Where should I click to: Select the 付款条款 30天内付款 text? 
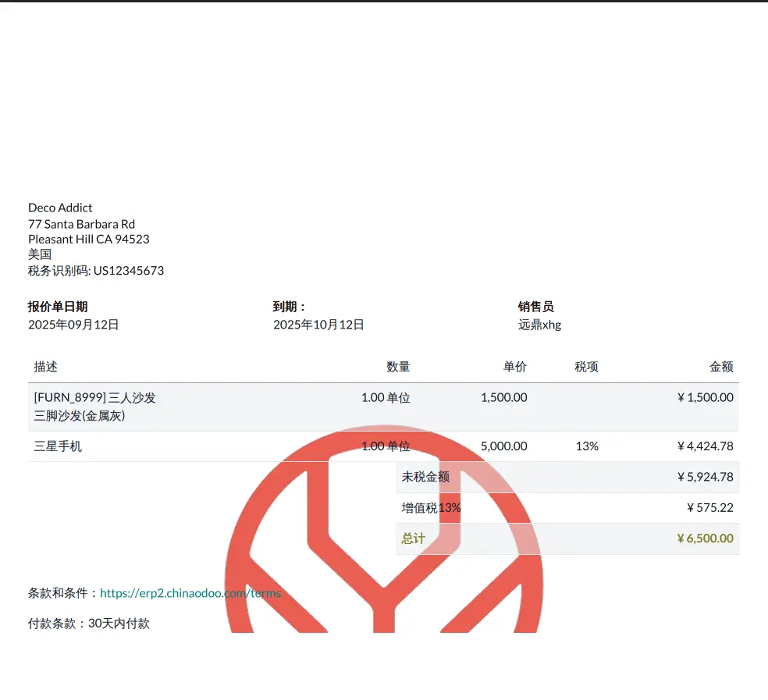click(89, 624)
